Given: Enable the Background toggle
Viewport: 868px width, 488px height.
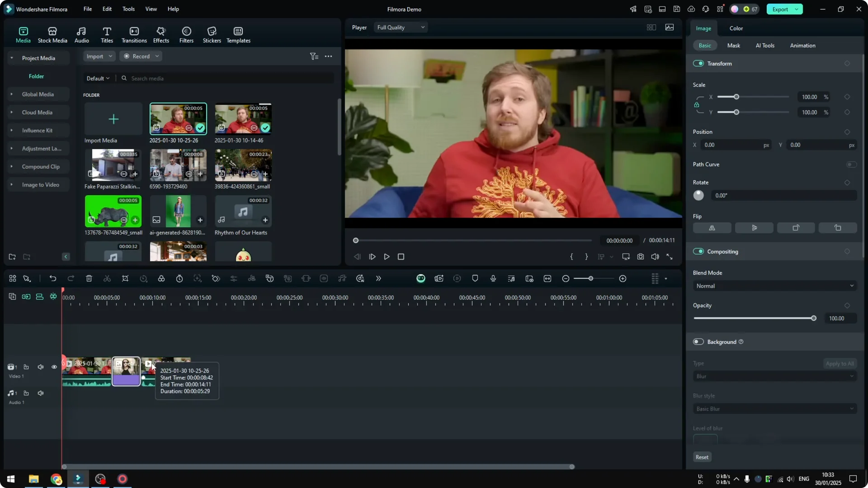Looking at the screenshot, I should 699,342.
